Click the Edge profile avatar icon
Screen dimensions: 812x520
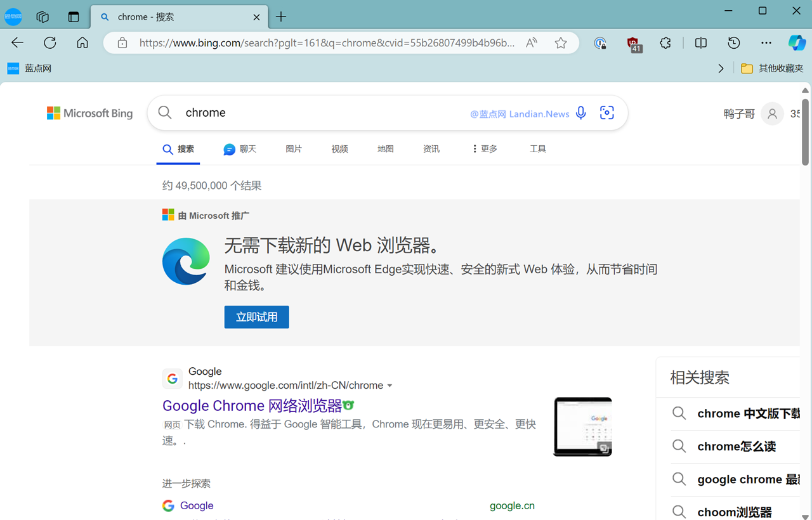click(x=13, y=17)
